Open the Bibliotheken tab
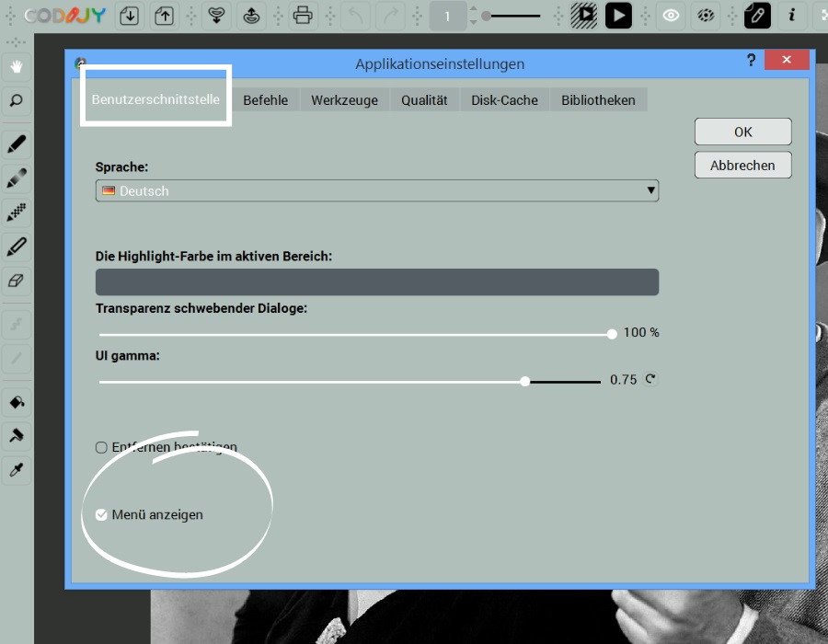 598,99
